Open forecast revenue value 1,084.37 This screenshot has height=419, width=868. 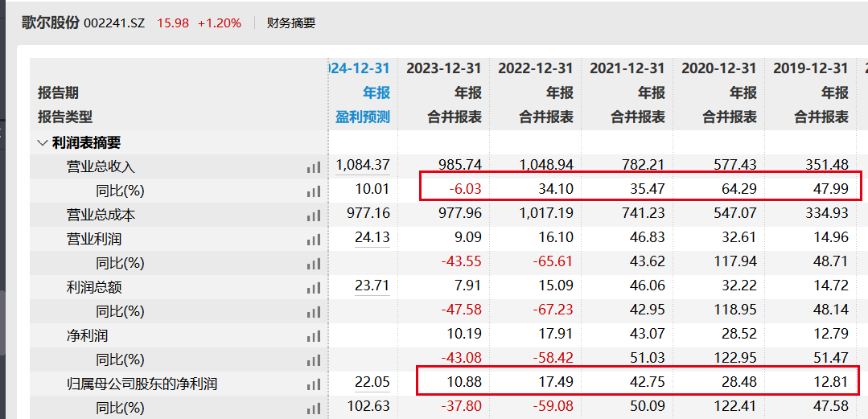(x=363, y=164)
